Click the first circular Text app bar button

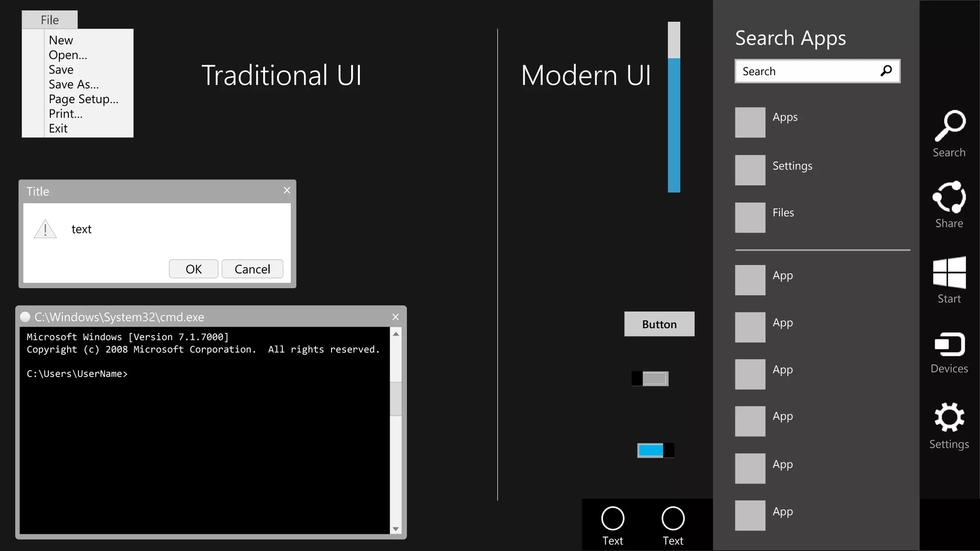pos(612,518)
